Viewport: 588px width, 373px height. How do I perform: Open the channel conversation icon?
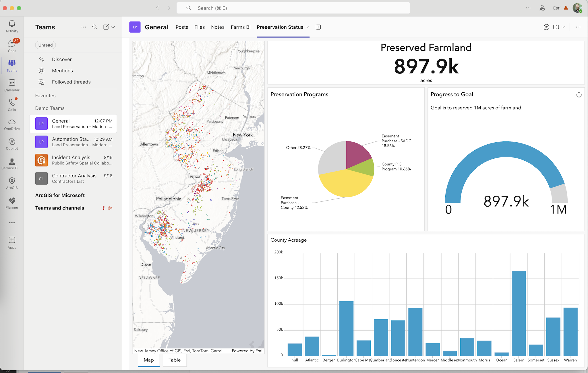(546, 27)
